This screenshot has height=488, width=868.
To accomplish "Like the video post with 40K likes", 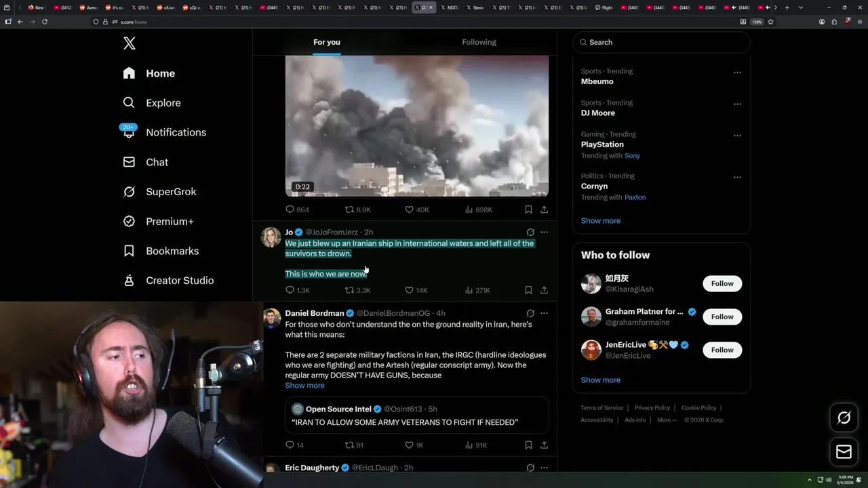I will [x=416, y=210].
